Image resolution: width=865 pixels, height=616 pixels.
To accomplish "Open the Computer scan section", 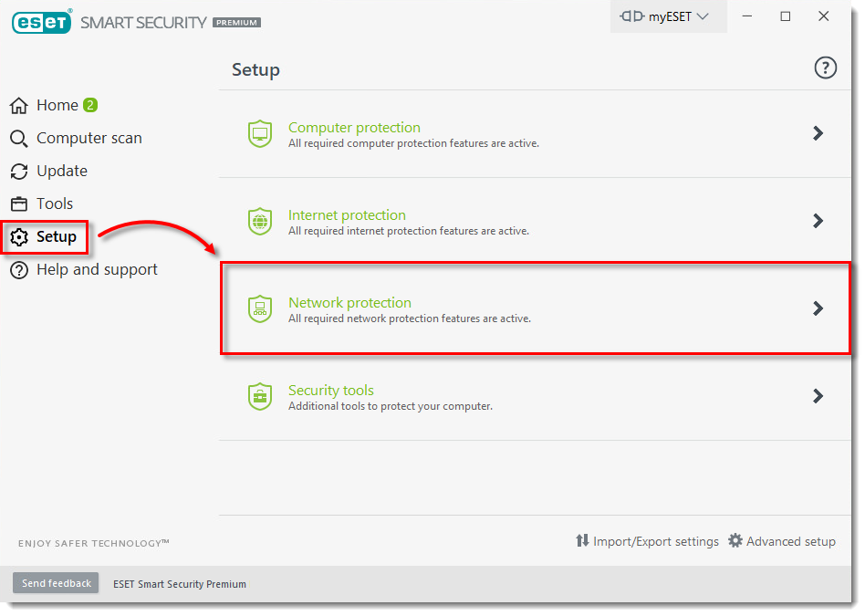I will point(89,139).
